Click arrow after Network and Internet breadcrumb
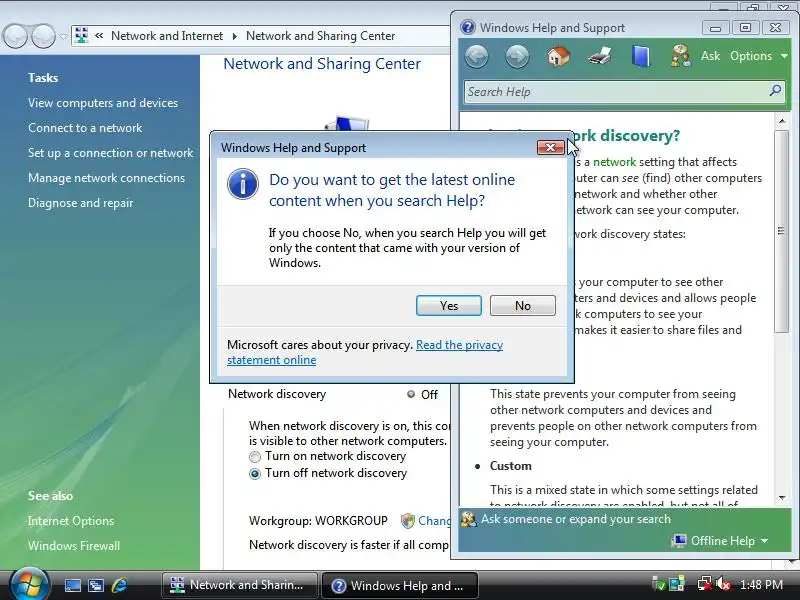This screenshot has width=800, height=600. click(x=235, y=36)
